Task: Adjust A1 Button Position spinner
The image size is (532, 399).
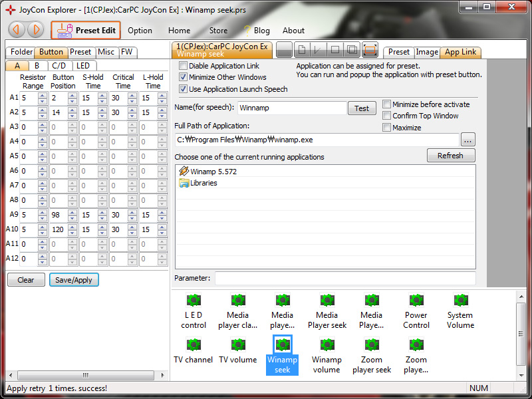Action: click(72, 98)
